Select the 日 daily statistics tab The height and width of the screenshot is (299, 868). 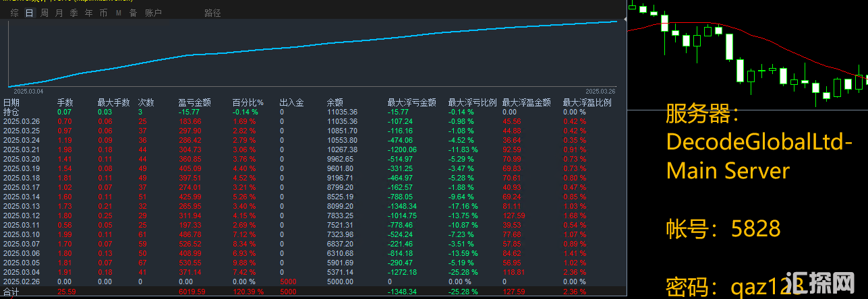[x=29, y=13]
